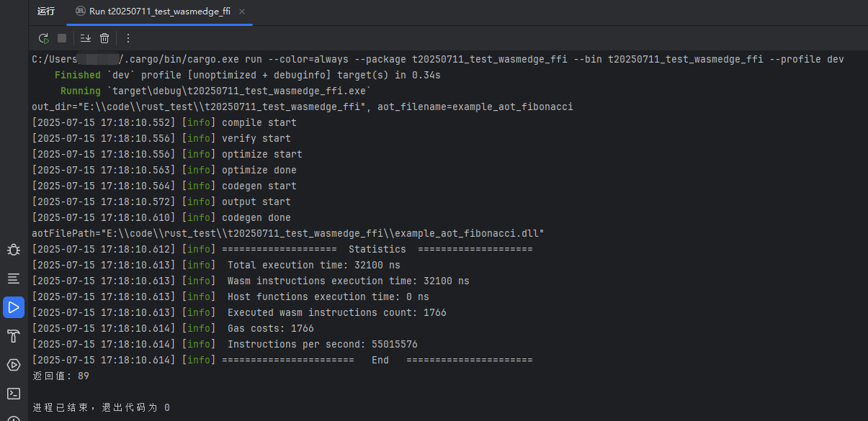
Task: Click the 进程已结束 exit code line
Action: (101, 407)
